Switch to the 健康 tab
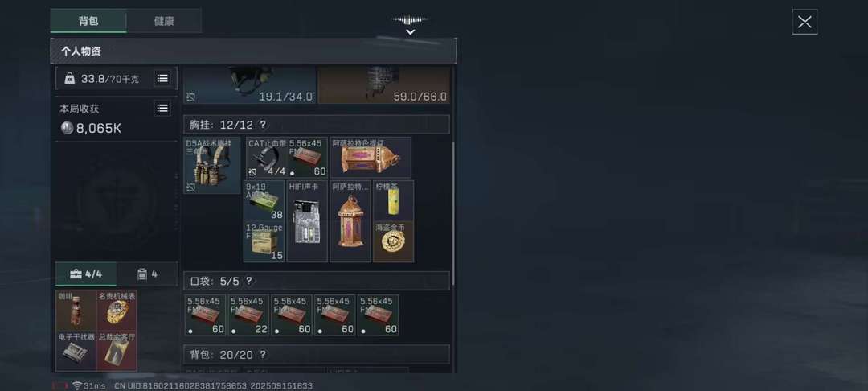 point(164,21)
